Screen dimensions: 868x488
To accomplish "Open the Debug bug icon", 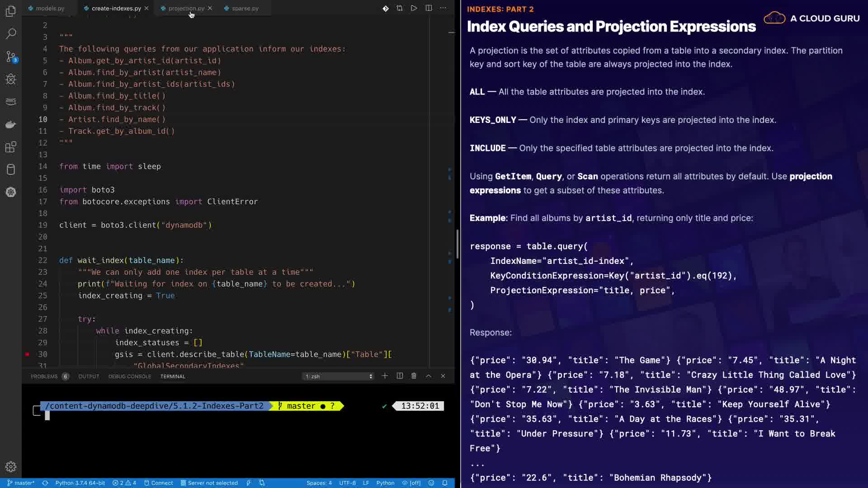I will pyautogui.click(x=11, y=79).
